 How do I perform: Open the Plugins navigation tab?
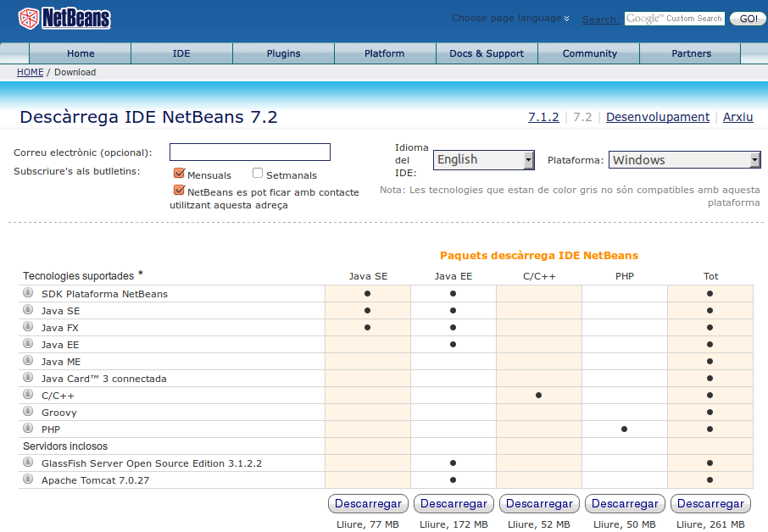(x=283, y=53)
